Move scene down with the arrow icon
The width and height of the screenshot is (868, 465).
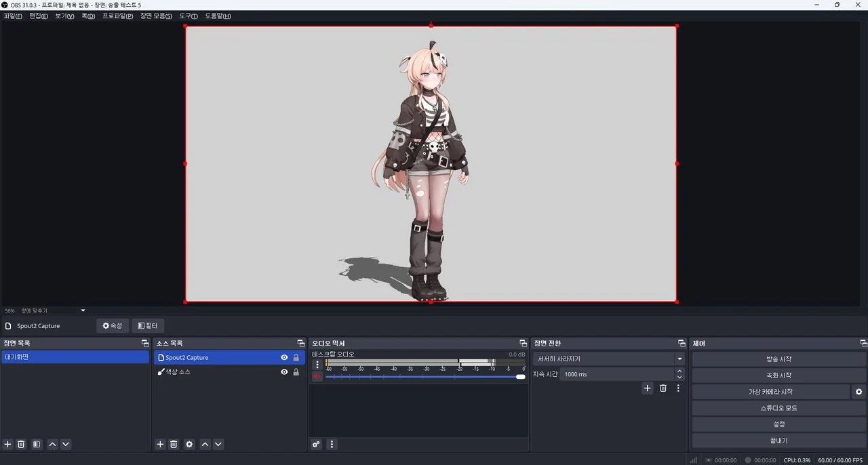coord(66,444)
